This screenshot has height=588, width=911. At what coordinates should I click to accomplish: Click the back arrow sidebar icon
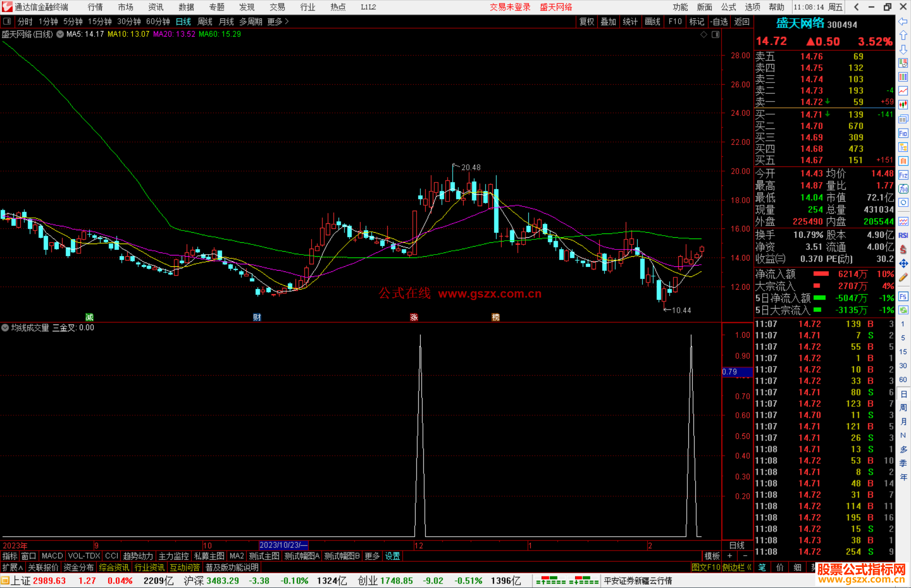[x=903, y=21]
